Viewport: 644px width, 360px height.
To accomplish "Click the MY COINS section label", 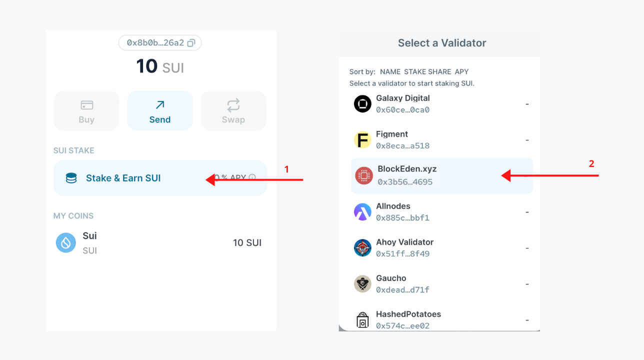I will (73, 216).
